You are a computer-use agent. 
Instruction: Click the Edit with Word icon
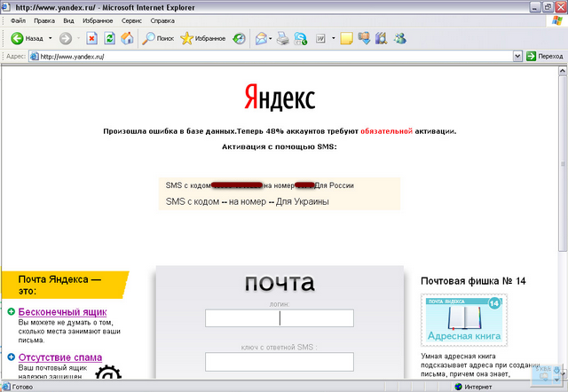pos(320,38)
